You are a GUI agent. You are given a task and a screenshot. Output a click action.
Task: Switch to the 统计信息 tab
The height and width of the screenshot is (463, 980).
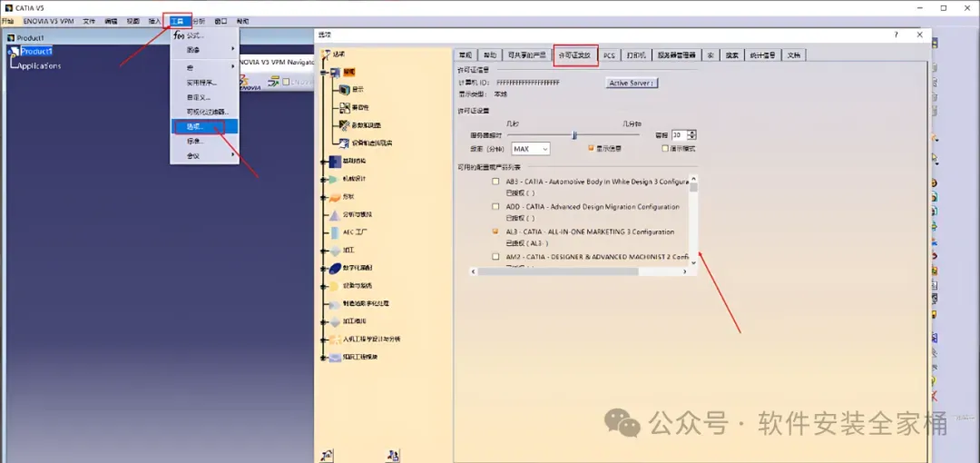pyautogui.click(x=762, y=55)
